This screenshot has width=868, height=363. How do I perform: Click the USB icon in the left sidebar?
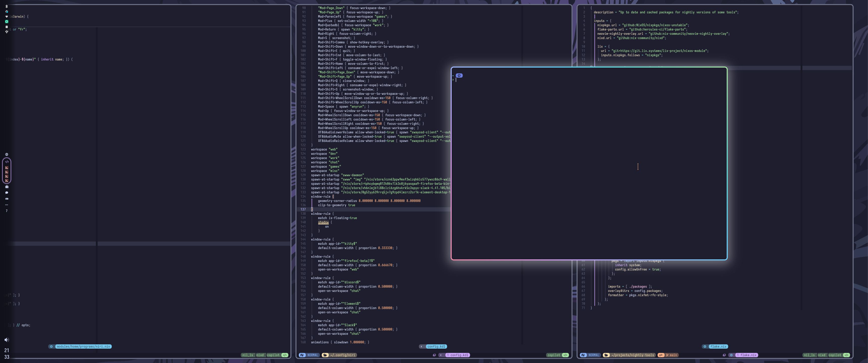point(6,31)
